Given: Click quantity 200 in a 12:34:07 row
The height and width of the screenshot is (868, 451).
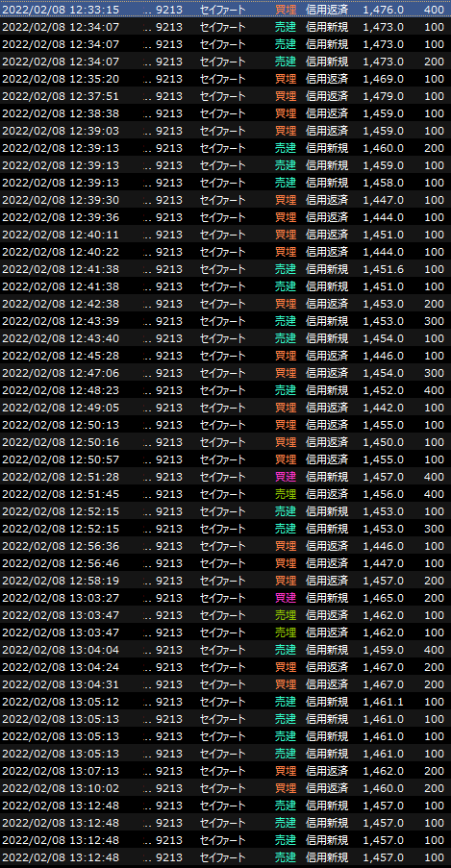Looking at the screenshot, I should click(x=434, y=62).
